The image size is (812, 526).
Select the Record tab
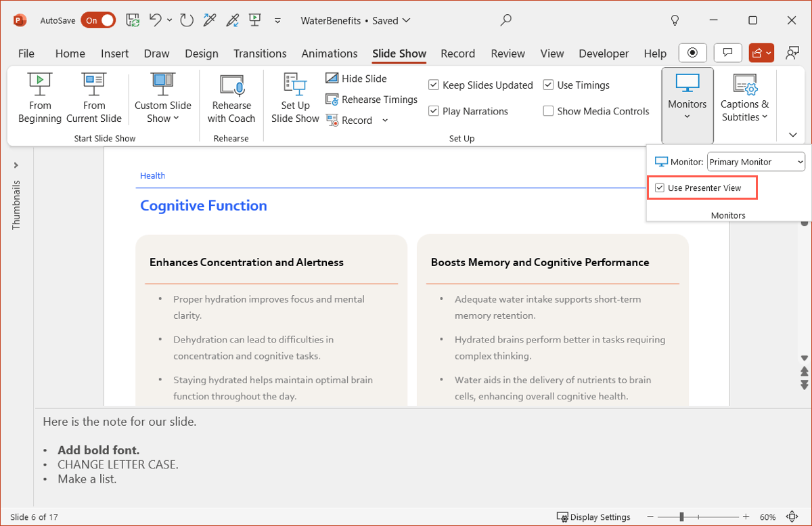click(x=457, y=53)
